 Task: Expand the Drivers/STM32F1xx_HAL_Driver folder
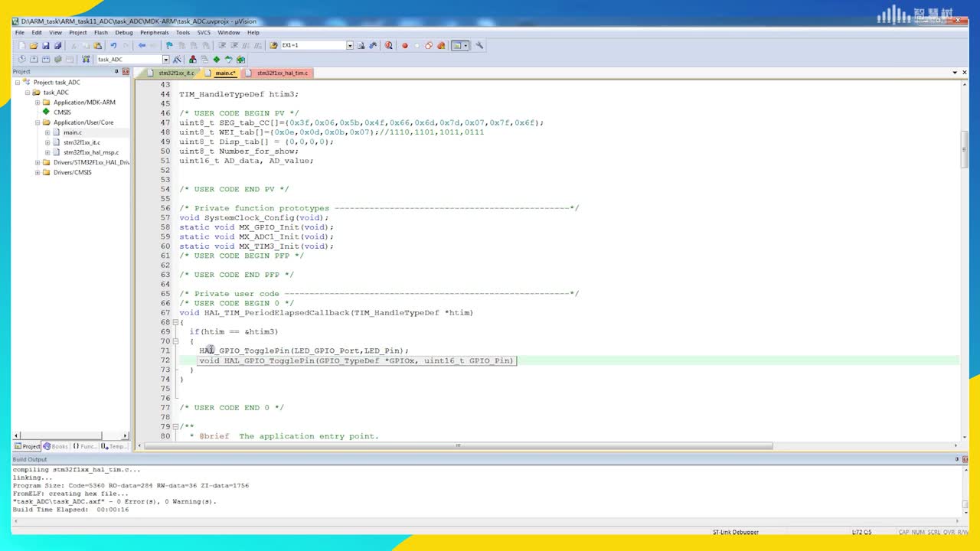[x=37, y=162]
